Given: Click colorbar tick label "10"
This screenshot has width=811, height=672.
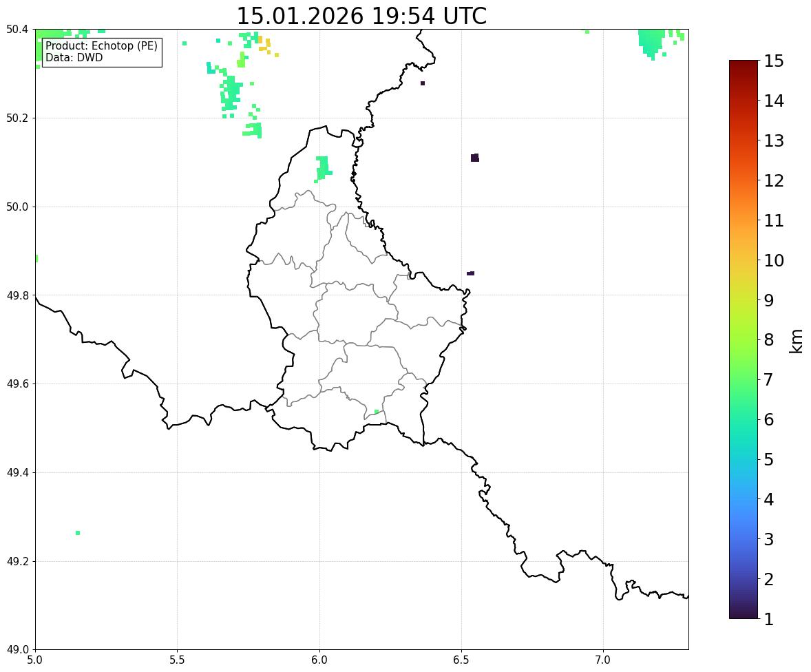Looking at the screenshot, I should (774, 260).
